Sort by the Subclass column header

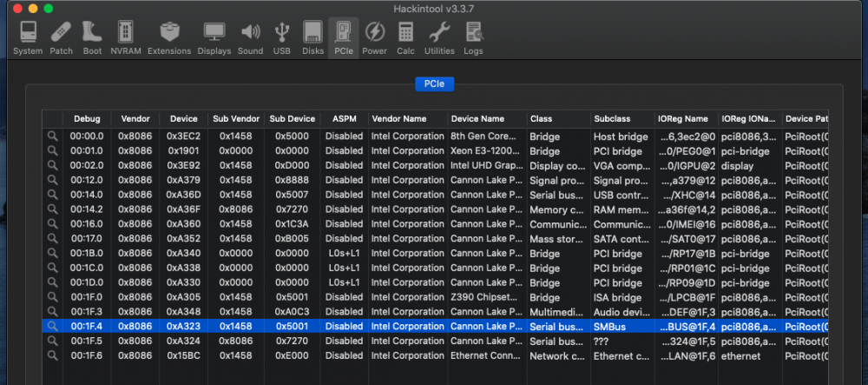pos(622,118)
